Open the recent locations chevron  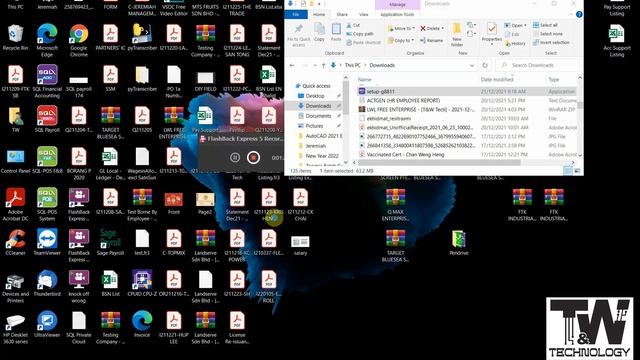click(315, 65)
